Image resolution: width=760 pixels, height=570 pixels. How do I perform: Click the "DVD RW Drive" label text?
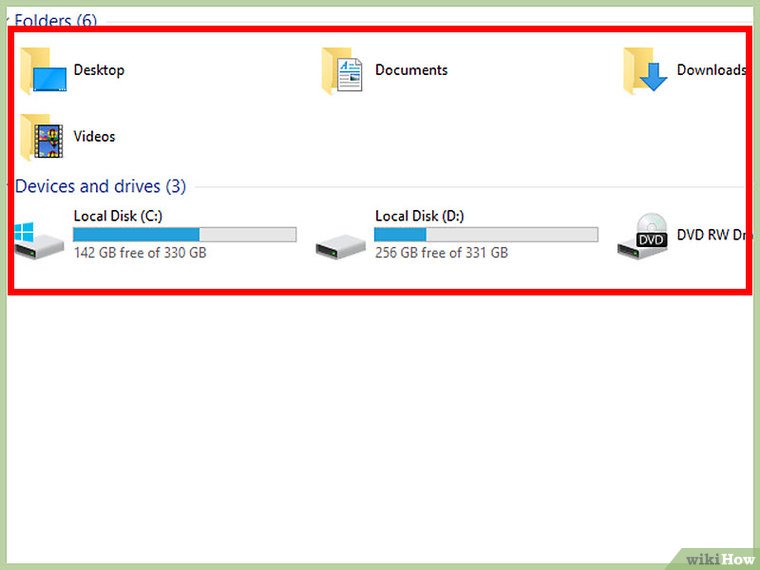coord(712,235)
